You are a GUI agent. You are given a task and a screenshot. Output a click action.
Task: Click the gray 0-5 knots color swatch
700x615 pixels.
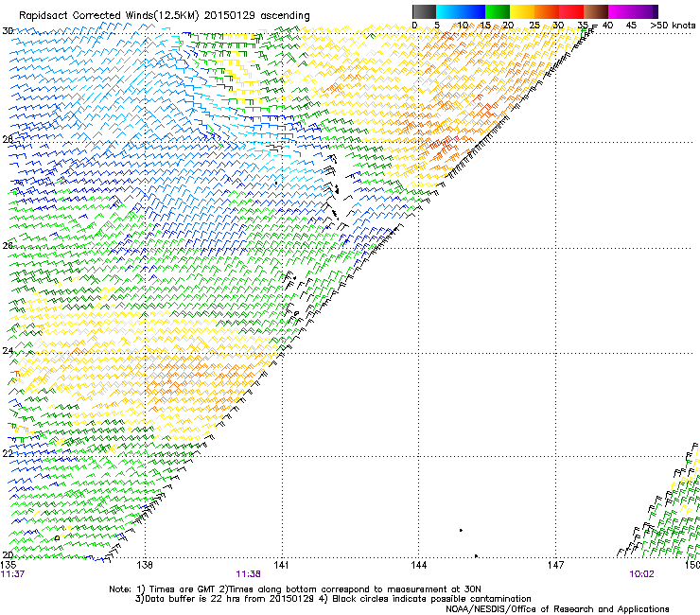[424, 11]
